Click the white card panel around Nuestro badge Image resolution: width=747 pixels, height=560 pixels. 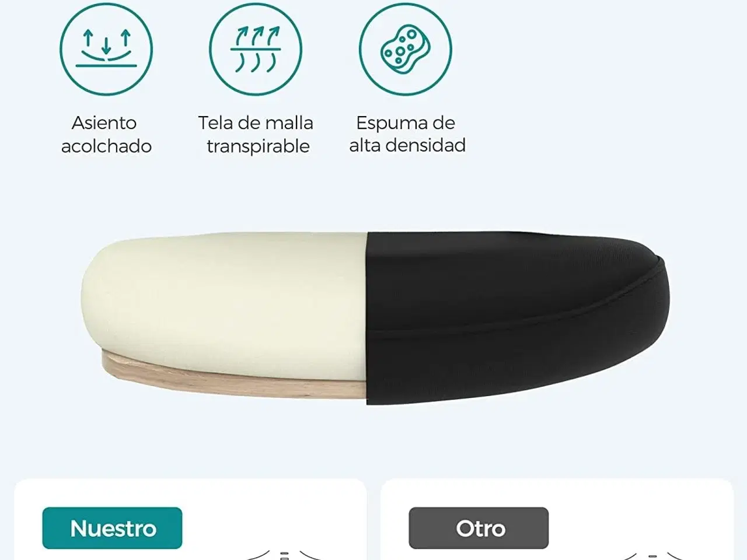click(x=190, y=519)
